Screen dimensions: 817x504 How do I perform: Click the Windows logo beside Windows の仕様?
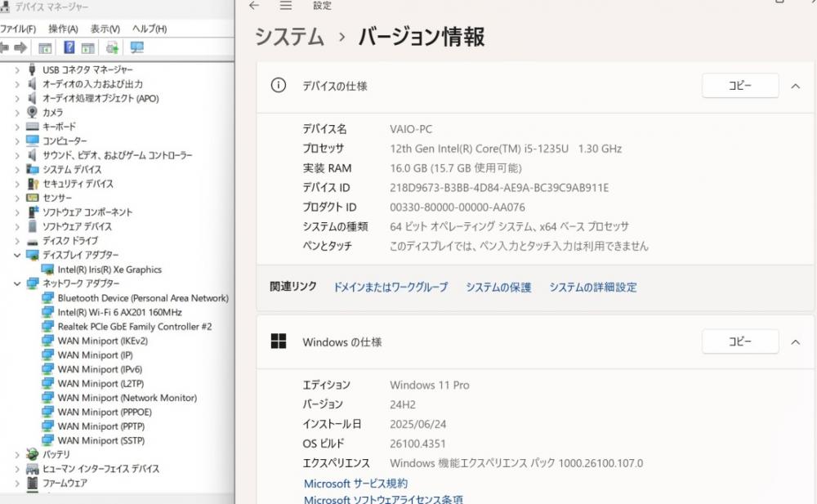coord(279,341)
